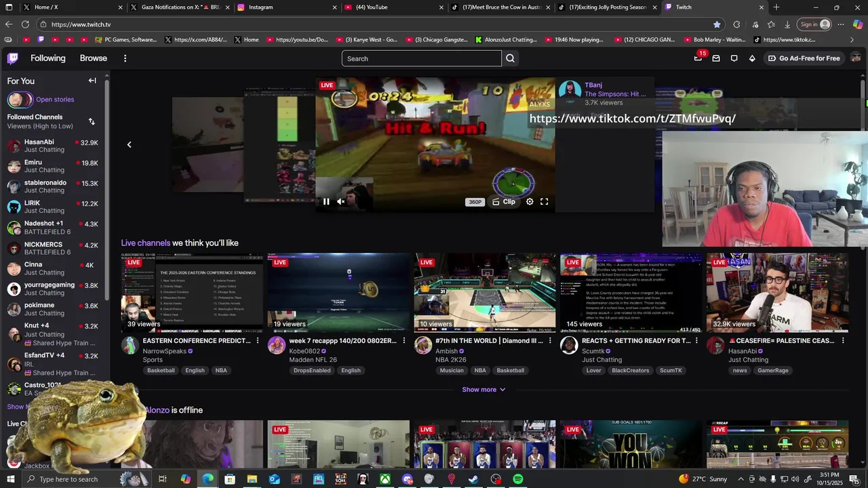Open PC Games, Software bookmark
The height and width of the screenshot is (488, 868).
click(x=126, y=40)
